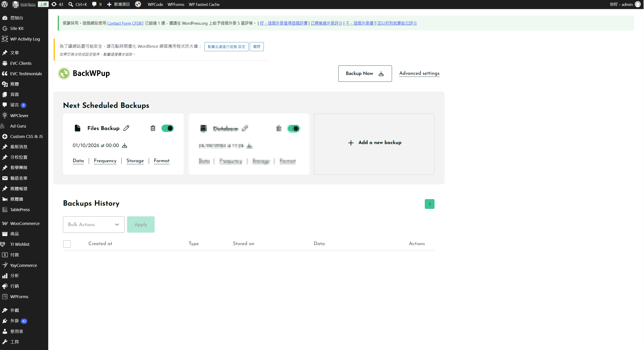Open 控制台 dashboard menu icon
Screen dimensions: 644x350
(x=5, y=18)
